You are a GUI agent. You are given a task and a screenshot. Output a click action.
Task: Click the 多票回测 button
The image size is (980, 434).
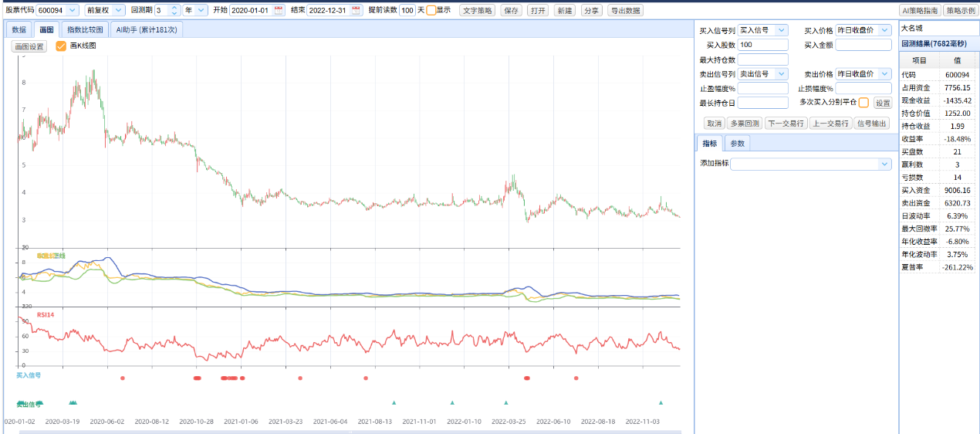pyautogui.click(x=745, y=124)
